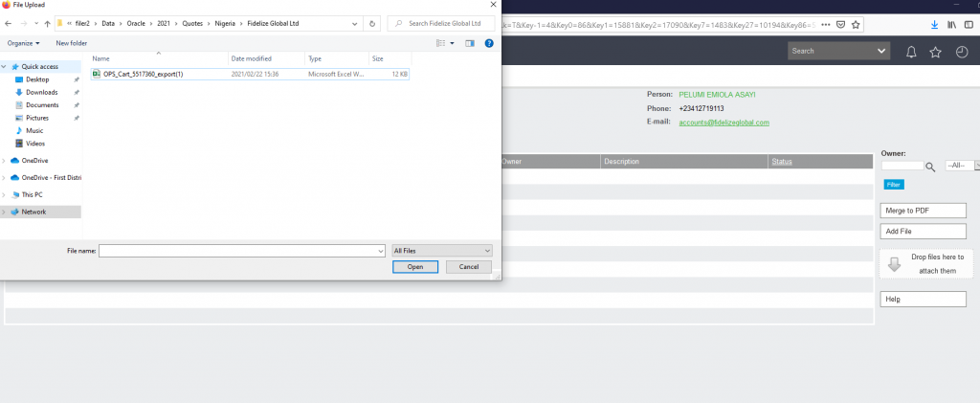The image size is (980, 403).
Task: Go up one folder level with up arrow
Action: click(x=47, y=23)
